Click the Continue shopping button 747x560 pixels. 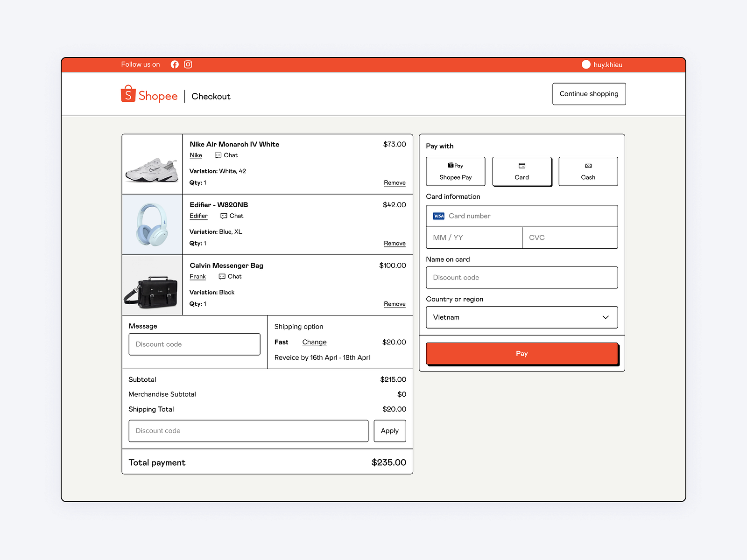pyautogui.click(x=589, y=94)
